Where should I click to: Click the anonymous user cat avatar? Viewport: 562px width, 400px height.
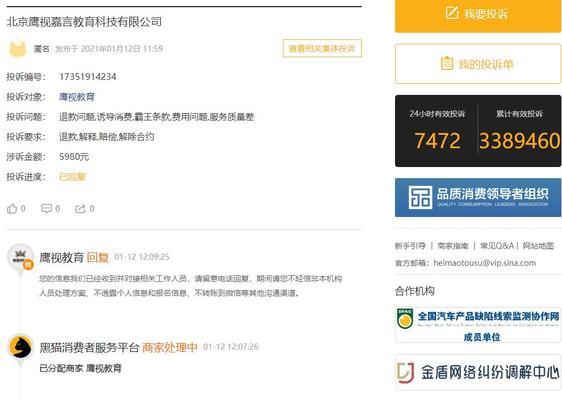pos(17,49)
